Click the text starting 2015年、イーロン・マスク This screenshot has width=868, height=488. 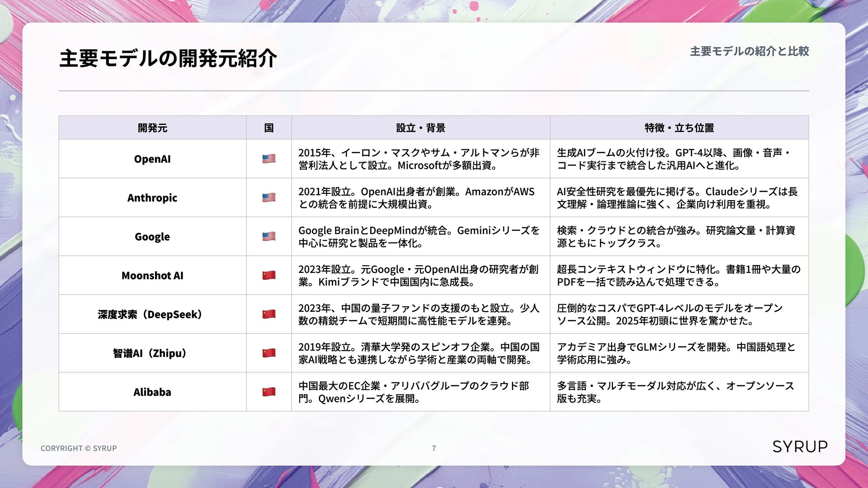(x=419, y=159)
